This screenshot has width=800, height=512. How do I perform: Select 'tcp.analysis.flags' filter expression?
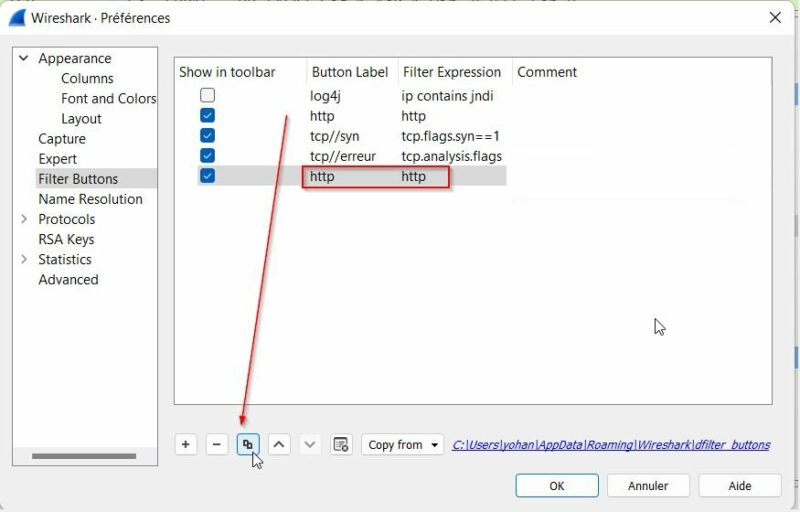click(x=452, y=156)
